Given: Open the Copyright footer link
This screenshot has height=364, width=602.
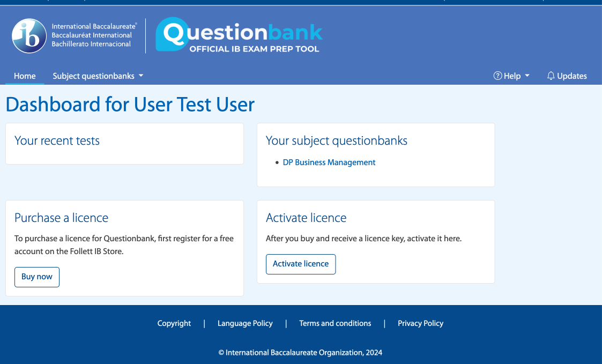Looking at the screenshot, I should pos(174,323).
